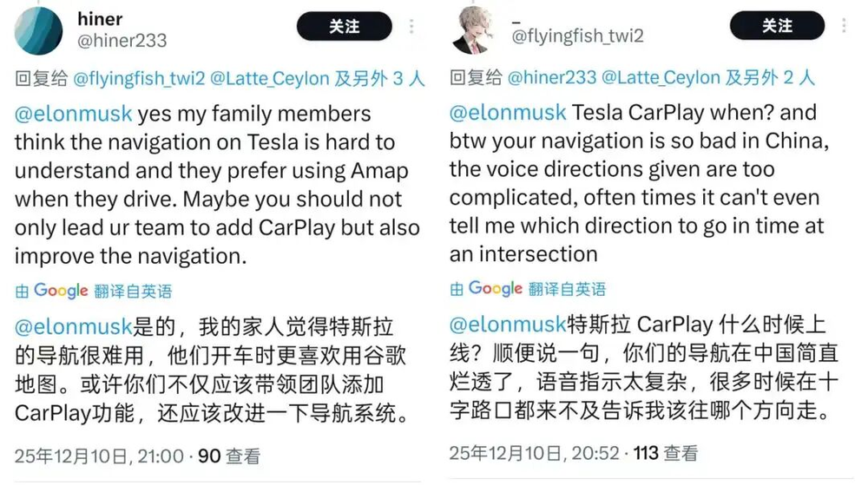
Task: Open hiner's tweet timestamp 25年12月10日, 21:00
Action: tap(99, 456)
